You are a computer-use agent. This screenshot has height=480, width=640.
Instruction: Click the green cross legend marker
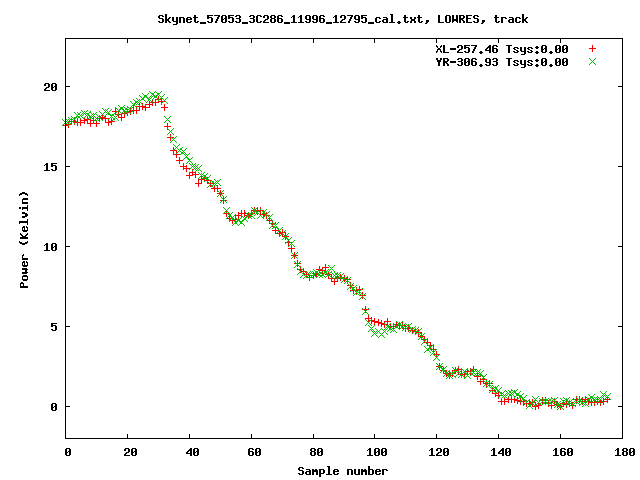592,62
